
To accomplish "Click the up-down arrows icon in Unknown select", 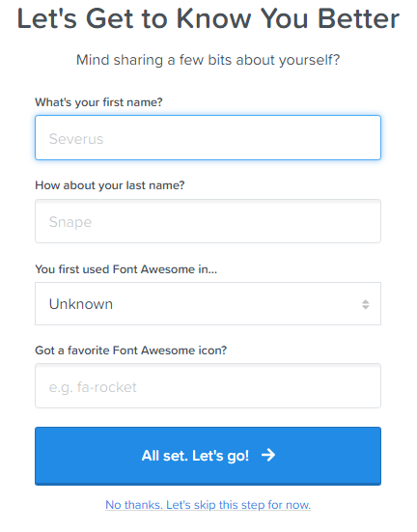I will tap(365, 304).
